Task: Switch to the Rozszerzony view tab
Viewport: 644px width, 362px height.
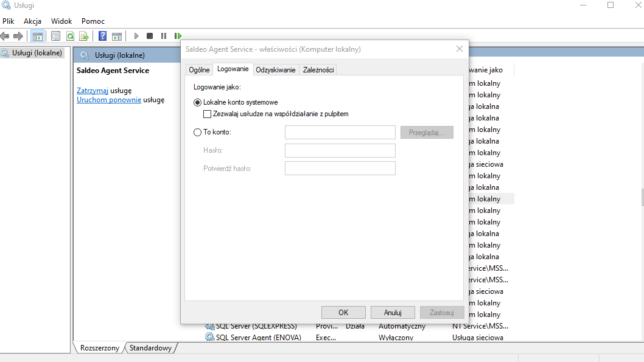Action: [100, 347]
